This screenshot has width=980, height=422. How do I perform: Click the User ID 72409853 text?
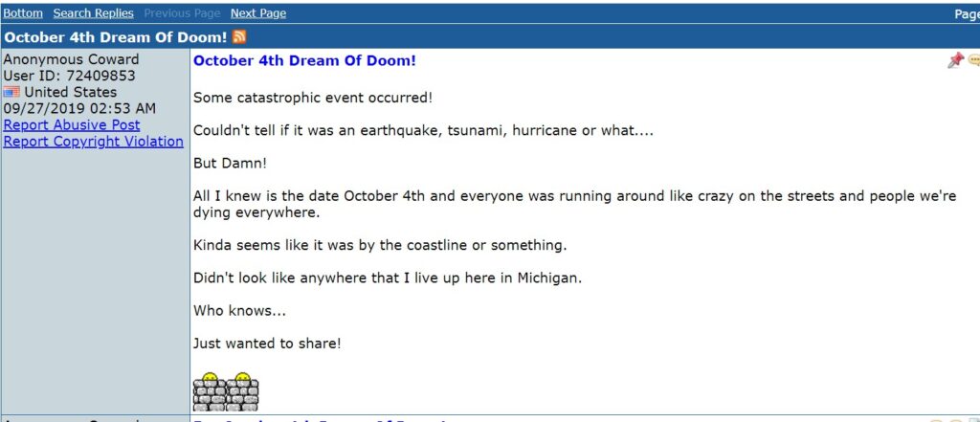point(69,76)
